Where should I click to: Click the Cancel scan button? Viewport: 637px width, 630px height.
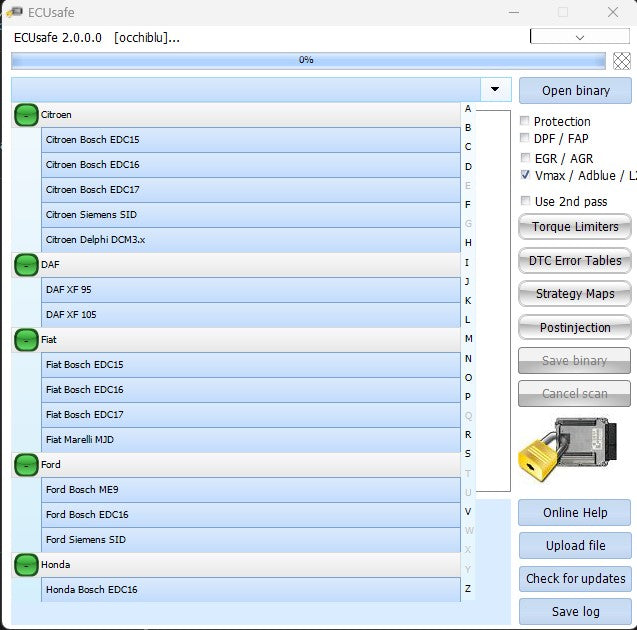574,394
